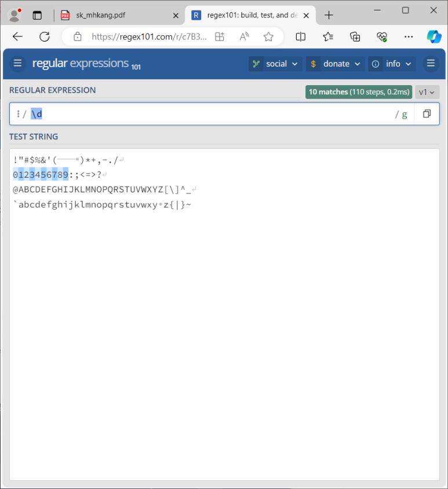Open the regex delimiter options dots
Viewport: 448px width, 489px height.
click(x=18, y=114)
